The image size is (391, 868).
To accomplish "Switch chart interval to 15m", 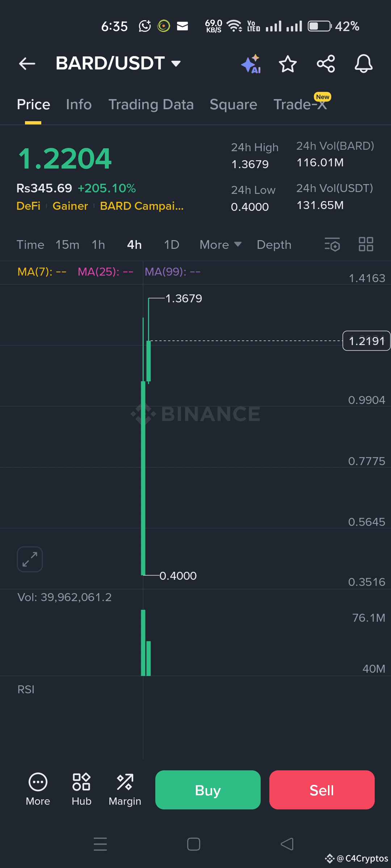I will tap(67, 245).
